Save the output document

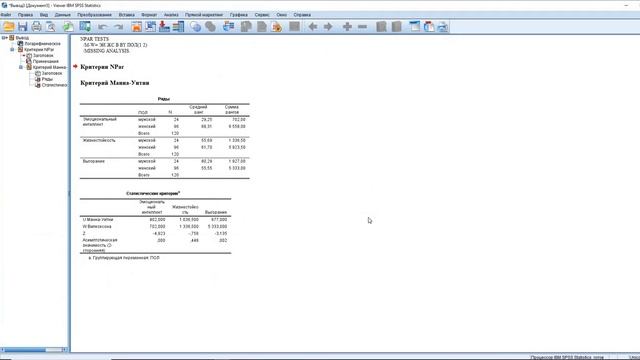[22, 27]
